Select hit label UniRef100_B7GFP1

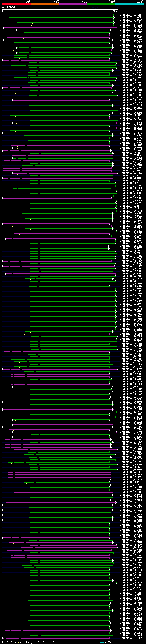(x=131, y=406)
